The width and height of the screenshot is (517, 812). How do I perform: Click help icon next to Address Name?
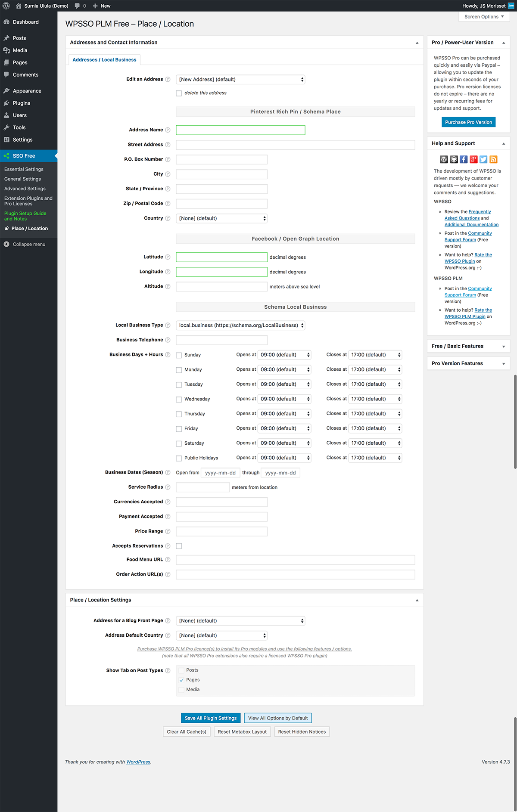168,130
